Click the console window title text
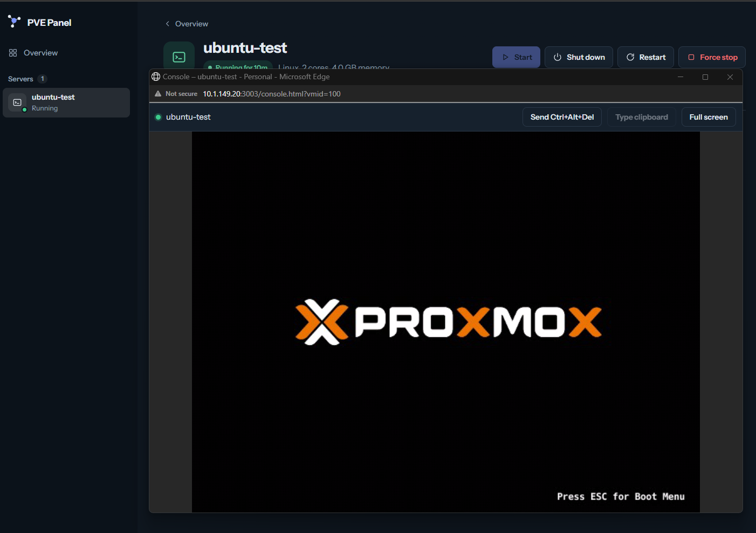This screenshot has height=533, width=756. (246, 77)
